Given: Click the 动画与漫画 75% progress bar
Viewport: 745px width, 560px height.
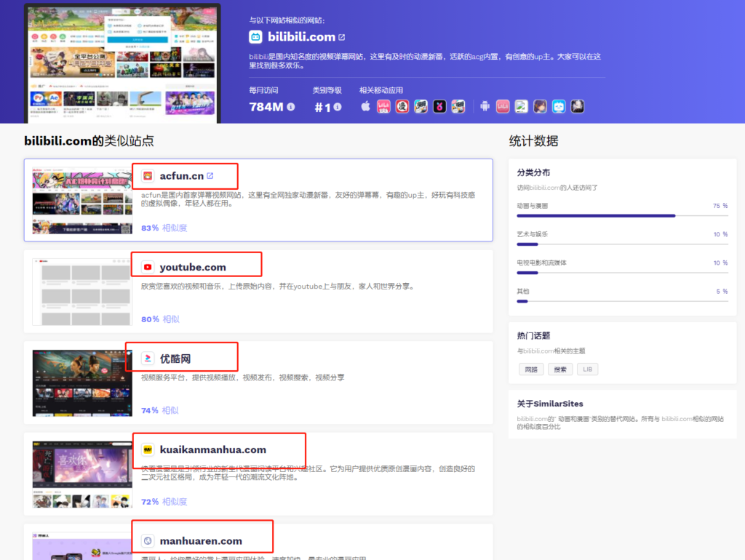Looking at the screenshot, I should click(623, 216).
